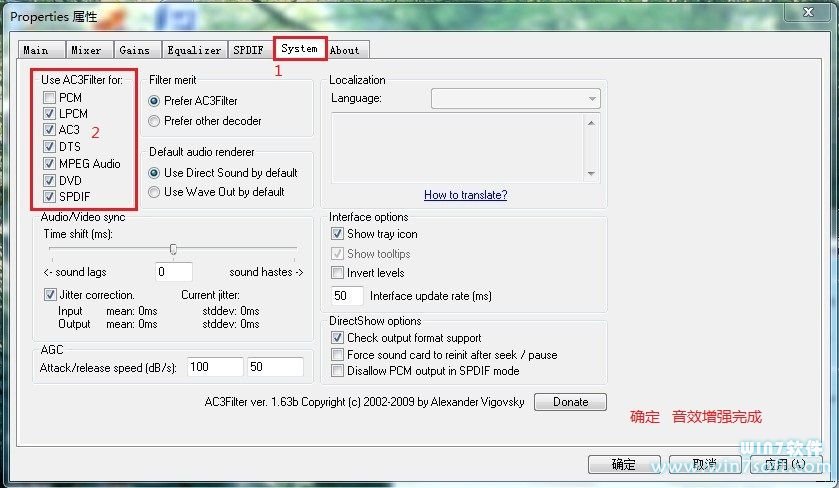Image resolution: width=839 pixels, height=488 pixels.
Task: Click the AGC release speed field
Action: point(275,367)
